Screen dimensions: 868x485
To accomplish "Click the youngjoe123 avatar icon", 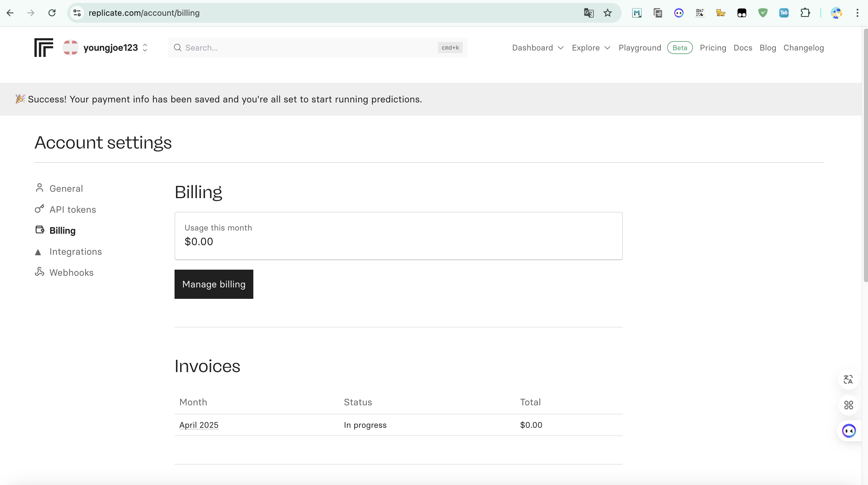I will click(70, 48).
